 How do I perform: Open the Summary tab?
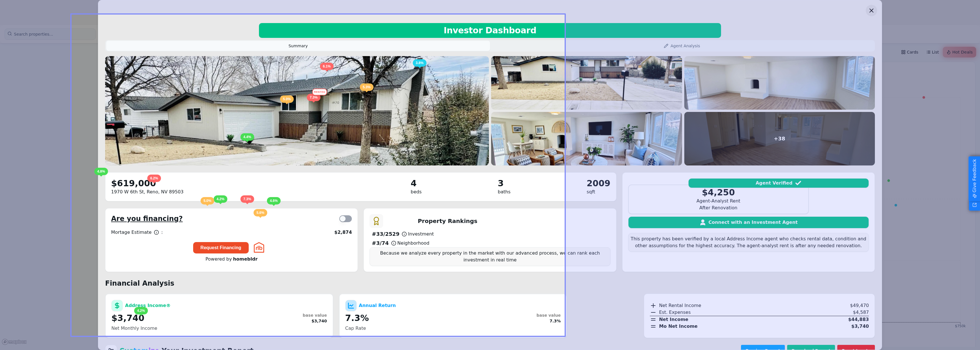298,46
